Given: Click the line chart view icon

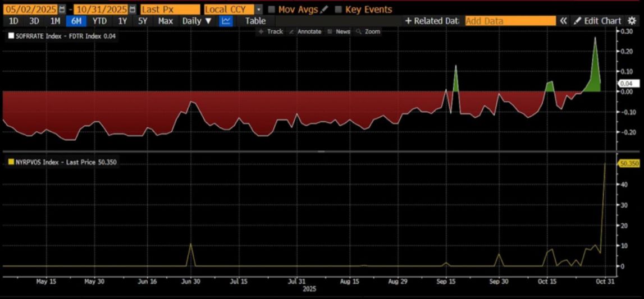Looking at the screenshot, I should tap(226, 21).
